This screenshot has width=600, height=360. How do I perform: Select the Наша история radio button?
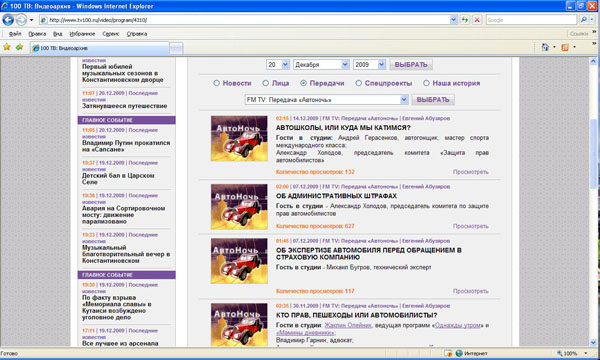pos(426,83)
